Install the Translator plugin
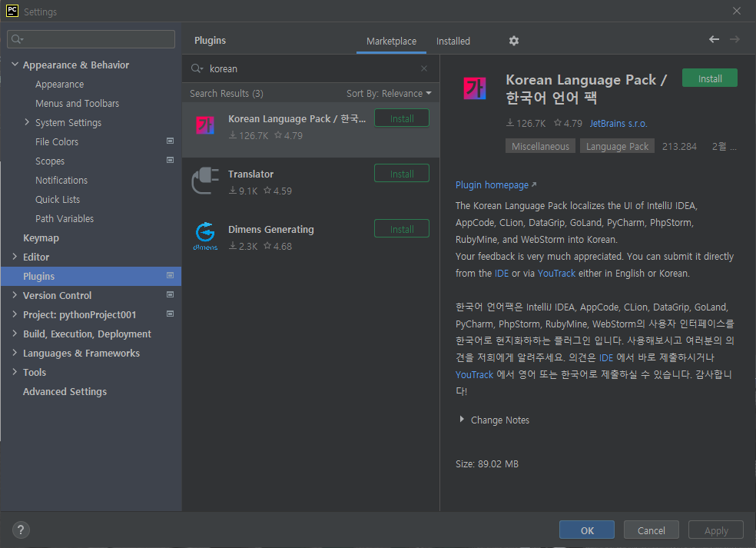 tap(402, 174)
